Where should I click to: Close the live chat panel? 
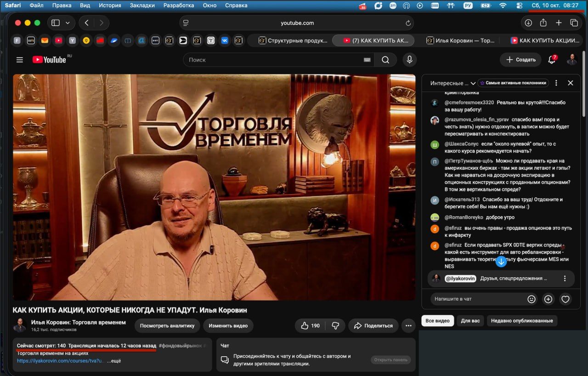[x=571, y=83]
